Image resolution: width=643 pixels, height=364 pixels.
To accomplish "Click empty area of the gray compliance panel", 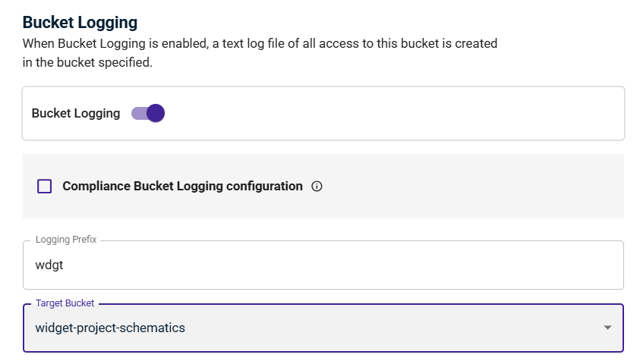I will coord(471,187).
